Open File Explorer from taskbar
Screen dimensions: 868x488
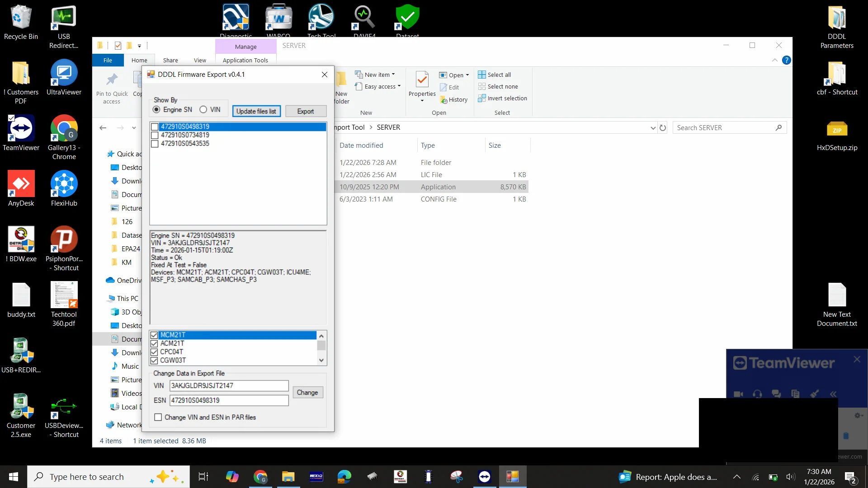(288, 477)
